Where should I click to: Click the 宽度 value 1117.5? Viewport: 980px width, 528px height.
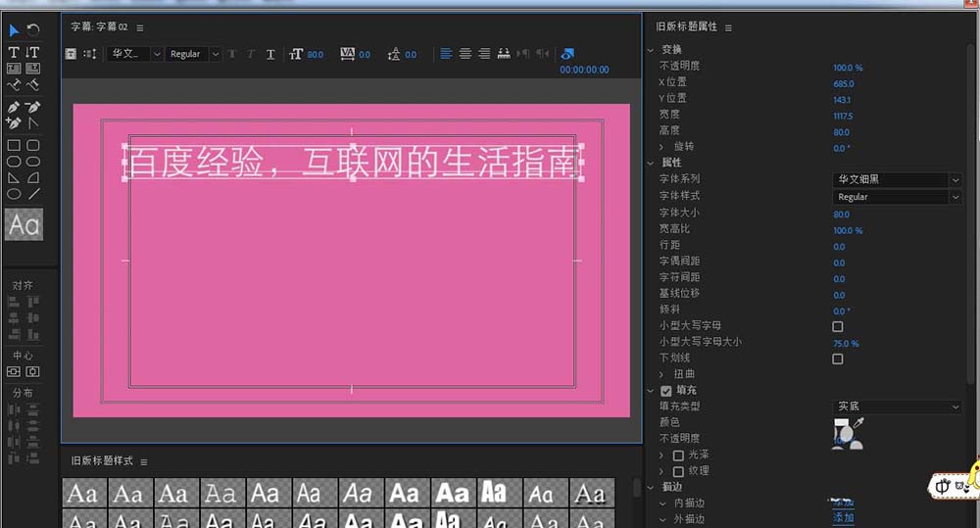(843, 117)
